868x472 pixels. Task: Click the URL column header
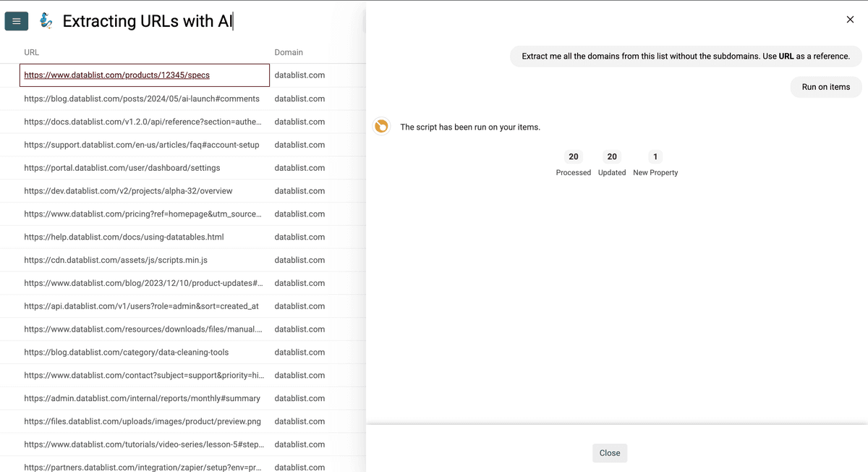coord(32,52)
